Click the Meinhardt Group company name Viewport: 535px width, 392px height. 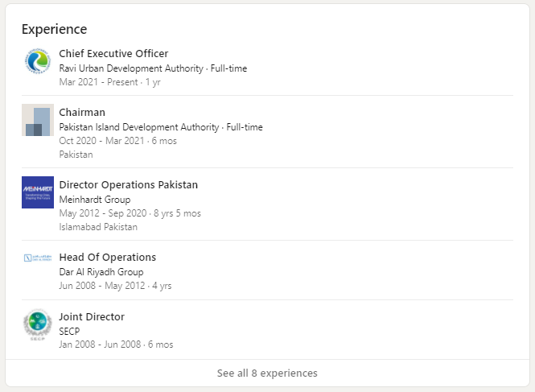pos(95,200)
